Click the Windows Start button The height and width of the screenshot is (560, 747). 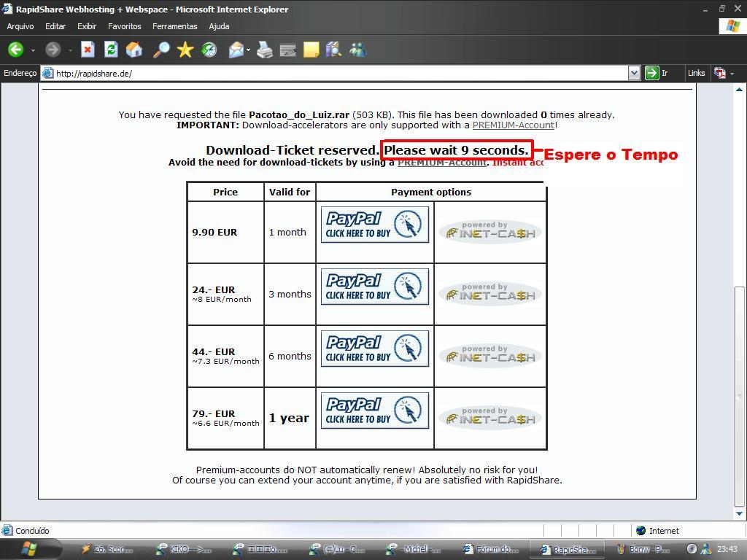tap(28, 550)
